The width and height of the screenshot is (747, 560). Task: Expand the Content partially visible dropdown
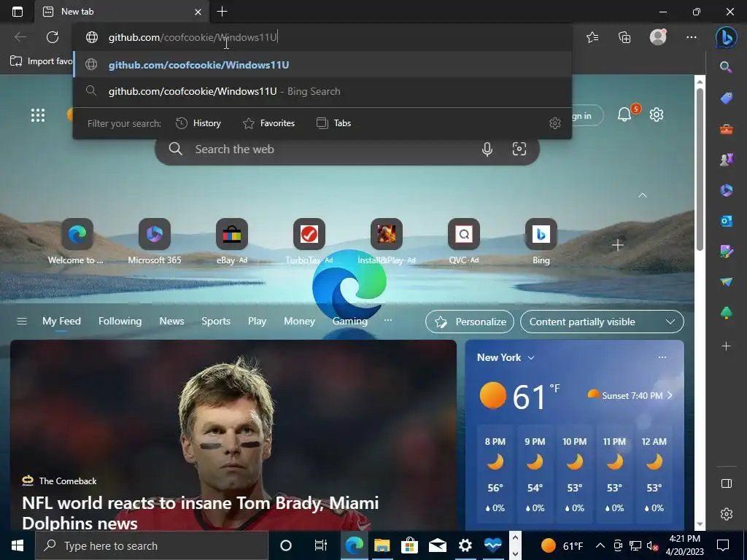[602, 322]
